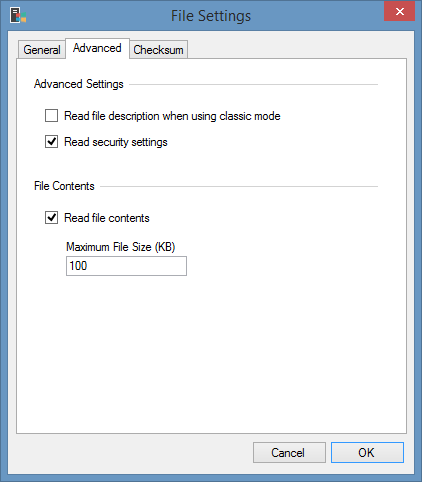The width and height of the screenshot is (422, 482).
Task: Enable the read file description checkbox
Action: coord(51,116)
